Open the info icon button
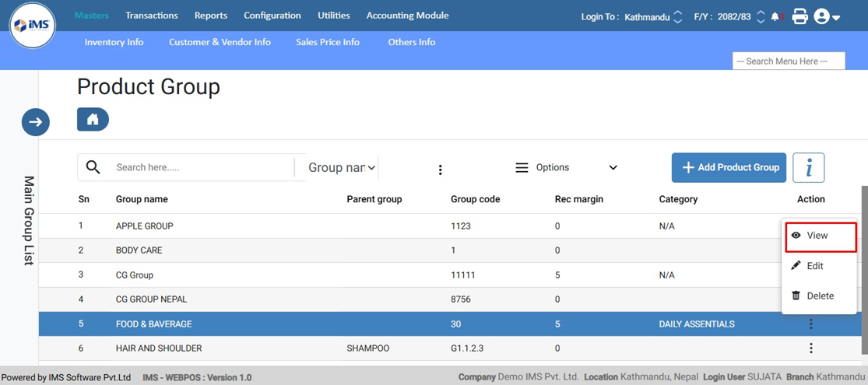The image size is (868, 385). [809, 167]
